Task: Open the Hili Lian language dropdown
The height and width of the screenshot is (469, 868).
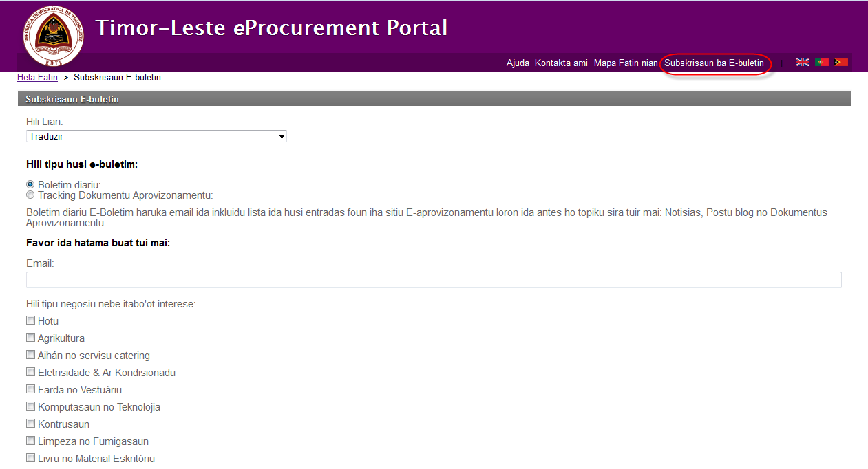Action: click(x=156, y=136)
